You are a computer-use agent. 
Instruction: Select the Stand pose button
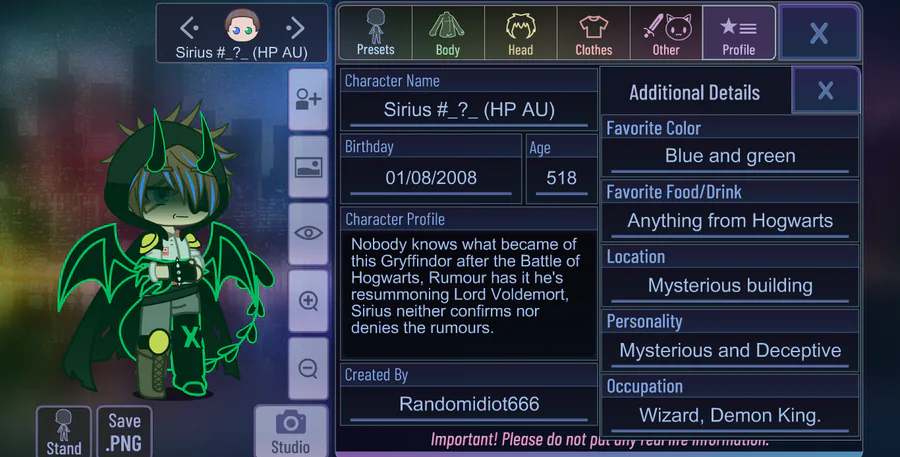[64, 432]
